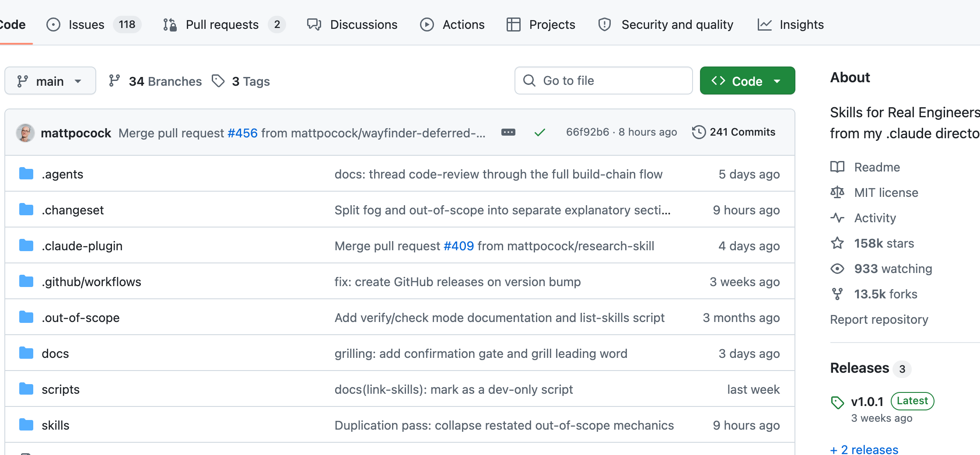Open mattpocock's profile from commit author name

(76, 133)
